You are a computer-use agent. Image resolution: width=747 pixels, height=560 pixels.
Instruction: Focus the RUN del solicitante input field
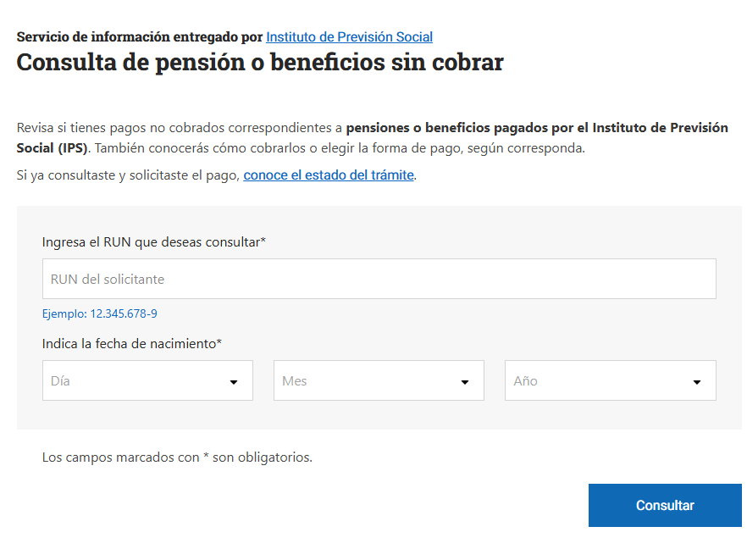379,279
